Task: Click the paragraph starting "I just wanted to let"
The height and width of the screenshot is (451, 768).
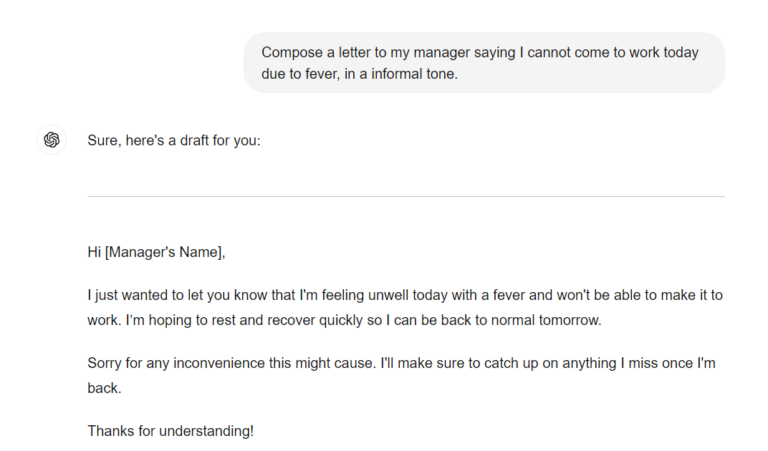Action: [x=405, y=308]
